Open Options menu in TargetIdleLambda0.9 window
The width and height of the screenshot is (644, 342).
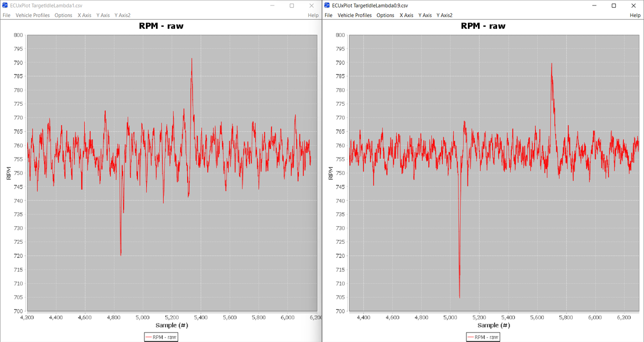click(385, 15)
